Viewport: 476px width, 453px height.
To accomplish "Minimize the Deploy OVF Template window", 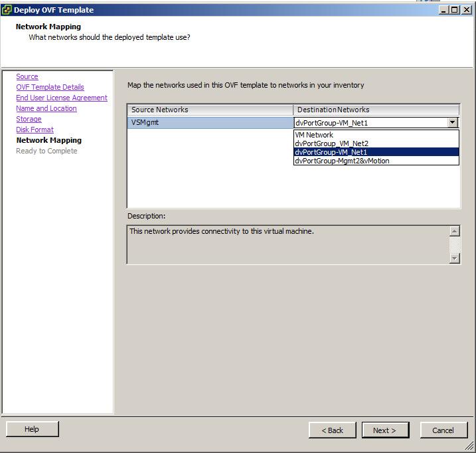I will click(443, 10).
